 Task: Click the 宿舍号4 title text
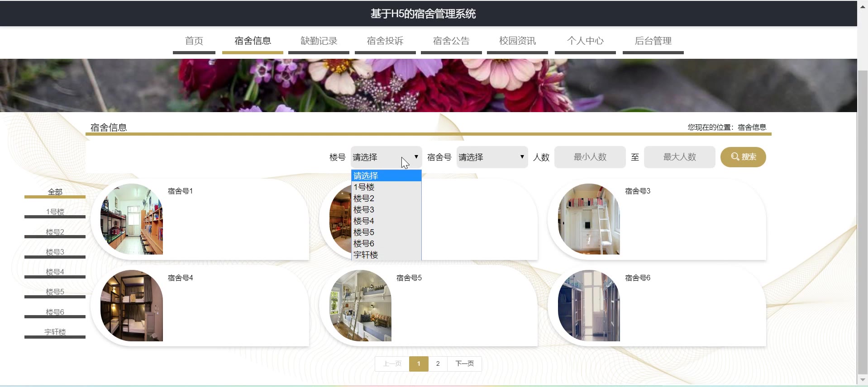[180, 278]
